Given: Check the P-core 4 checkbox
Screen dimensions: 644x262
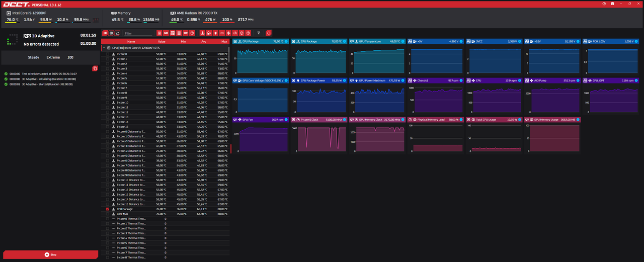Looking at the screenshot, I should click(107, 73).
